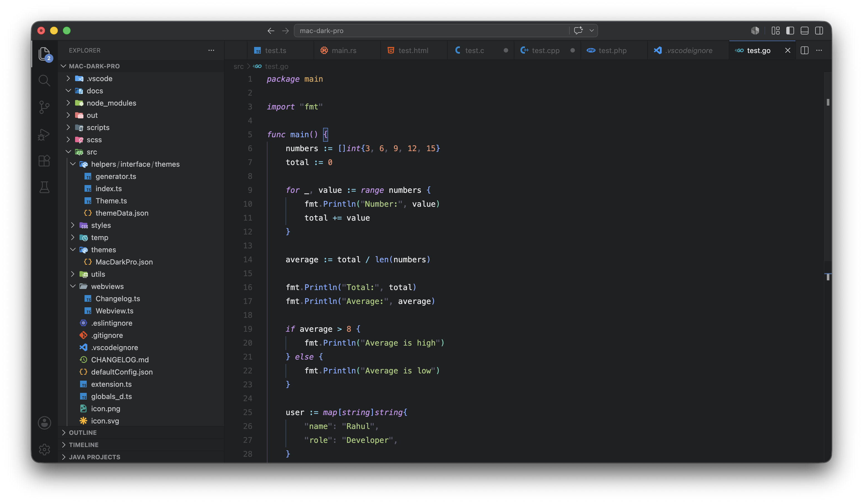Viewport: 863px width, 504px height.
Task: Open the Search view icon
Action: (x=44, y=80)
